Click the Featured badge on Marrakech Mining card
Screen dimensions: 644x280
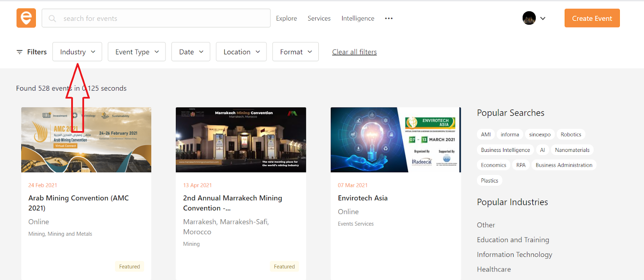point(284,267)
